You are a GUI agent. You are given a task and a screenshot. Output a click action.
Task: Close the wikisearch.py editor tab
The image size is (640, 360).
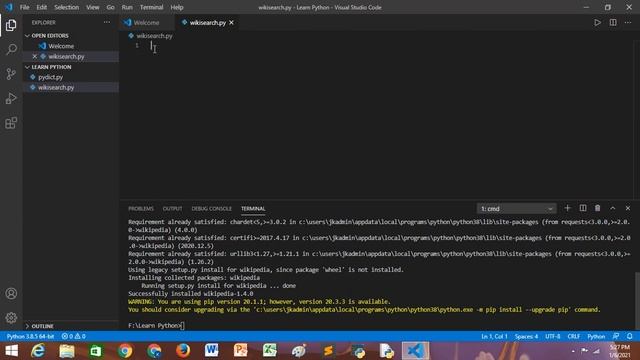231,22
